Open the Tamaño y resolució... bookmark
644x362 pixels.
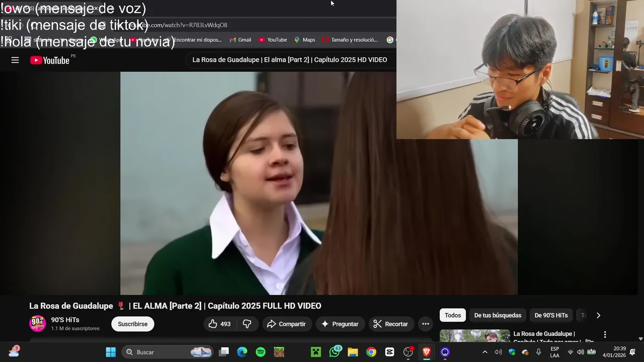tap(350, 40)
